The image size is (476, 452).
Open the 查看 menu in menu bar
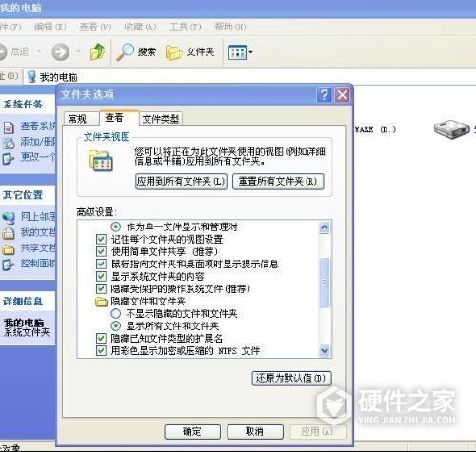tap(95, 27)
